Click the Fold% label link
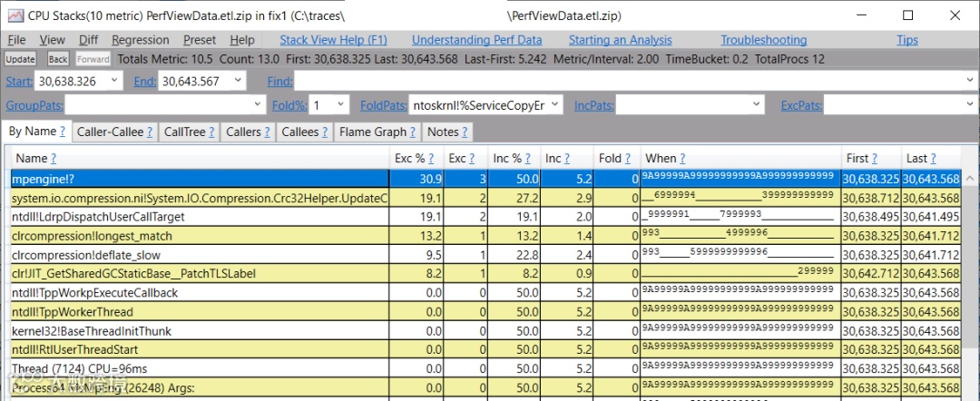 [290, 105]
